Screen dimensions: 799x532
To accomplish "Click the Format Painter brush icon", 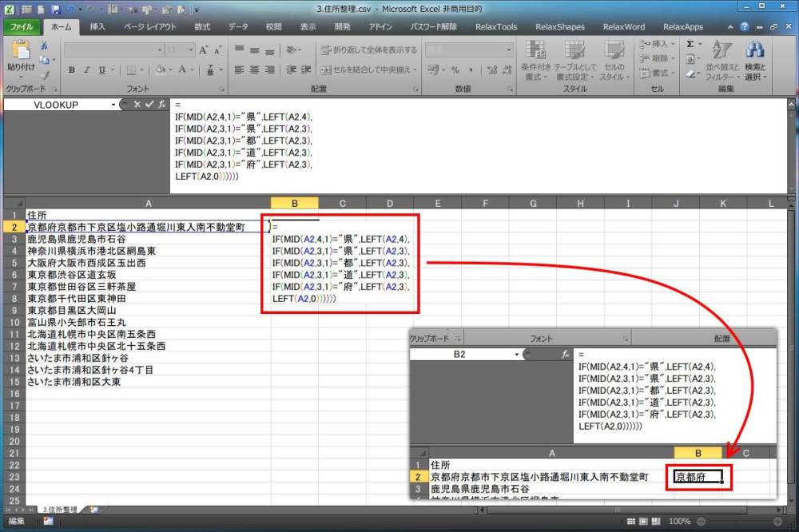I will 46,75.
